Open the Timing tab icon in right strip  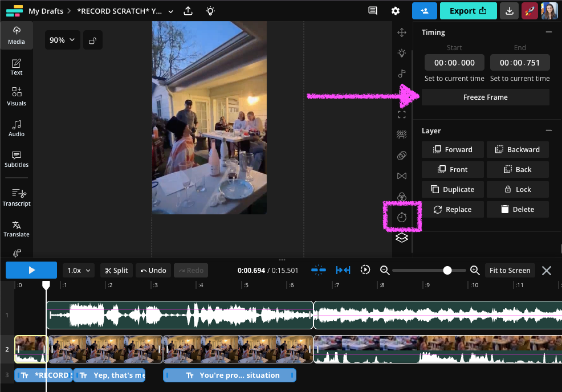[x=402, y=217]
